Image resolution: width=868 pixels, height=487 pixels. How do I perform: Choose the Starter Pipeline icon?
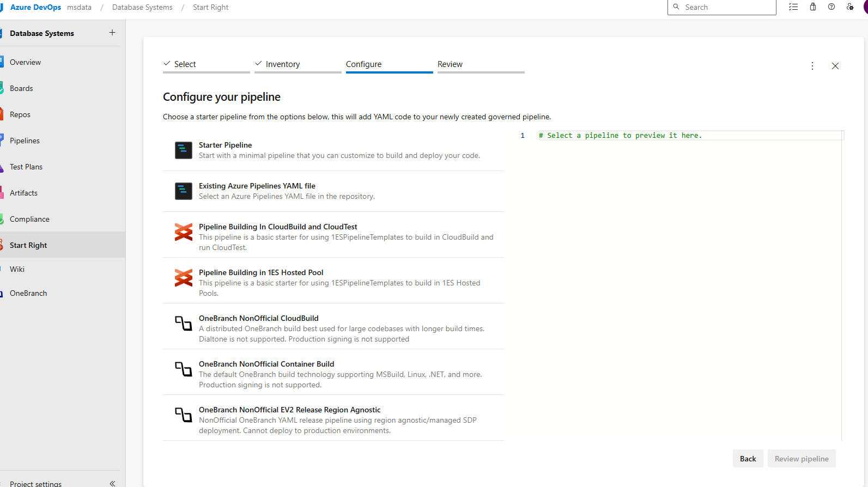(184, 150)
